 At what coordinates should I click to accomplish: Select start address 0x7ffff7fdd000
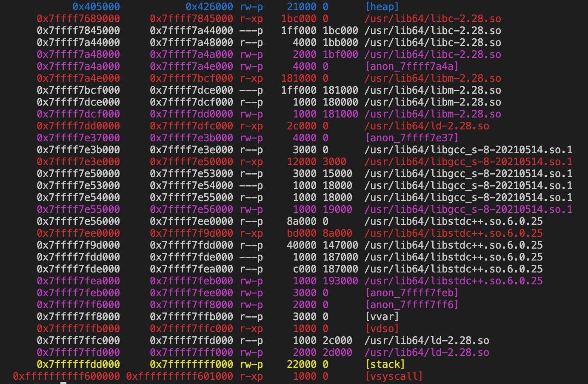(x=78, y=257)
